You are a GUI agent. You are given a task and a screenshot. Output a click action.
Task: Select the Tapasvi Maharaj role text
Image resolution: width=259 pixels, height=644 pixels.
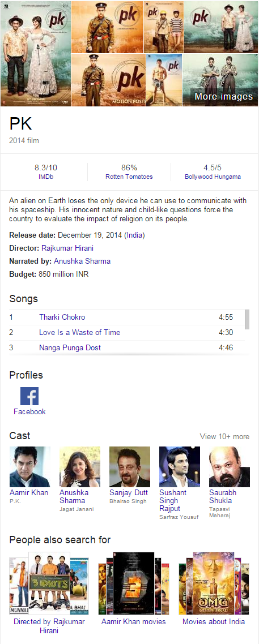point(220,512)
